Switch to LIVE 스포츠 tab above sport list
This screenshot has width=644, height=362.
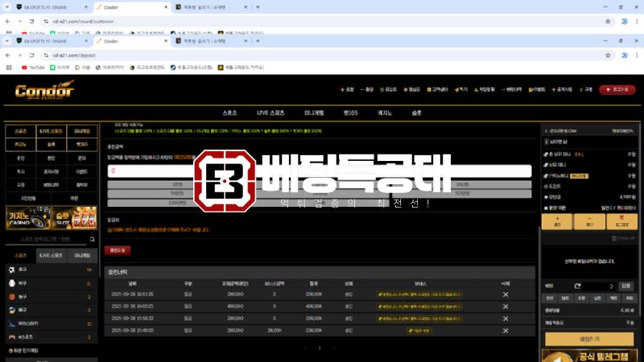coord(51,255)
